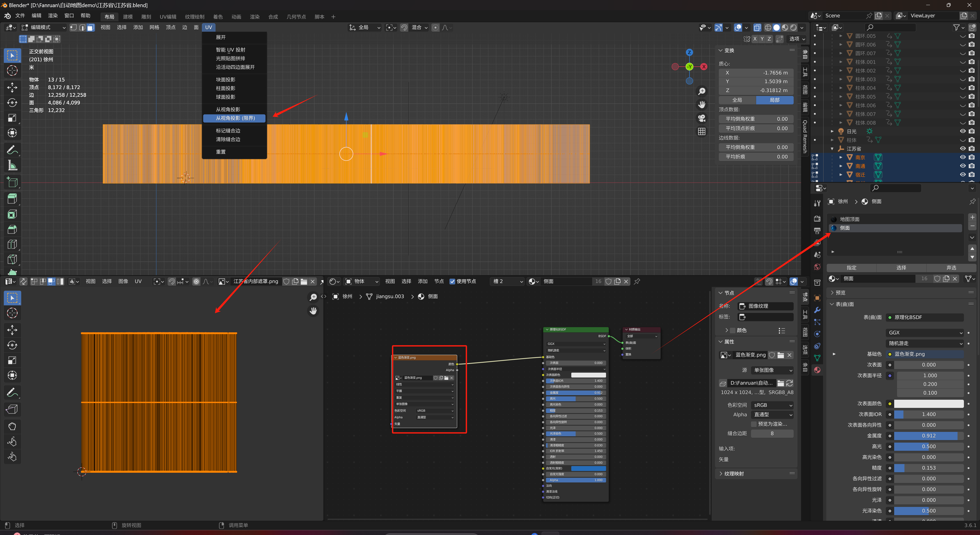Open the Object Data properties tab
Viewport: 980px width, 535px height.
pos(817,358)
